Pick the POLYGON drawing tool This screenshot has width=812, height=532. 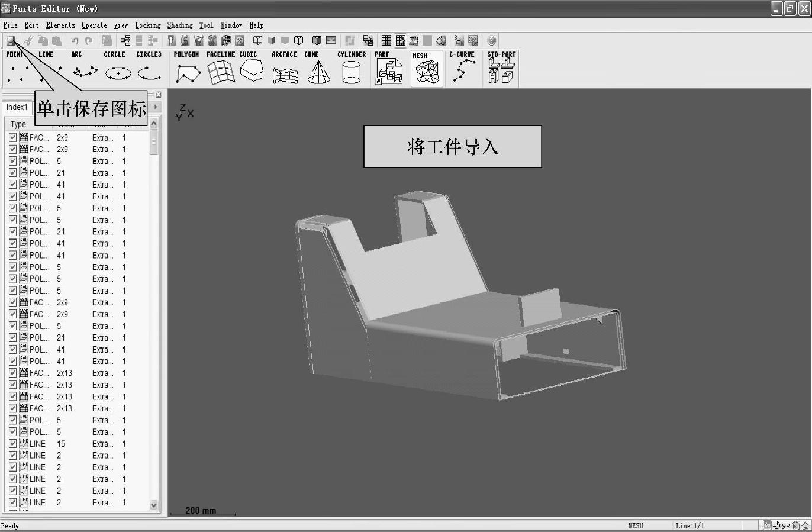tap(187, 69)
